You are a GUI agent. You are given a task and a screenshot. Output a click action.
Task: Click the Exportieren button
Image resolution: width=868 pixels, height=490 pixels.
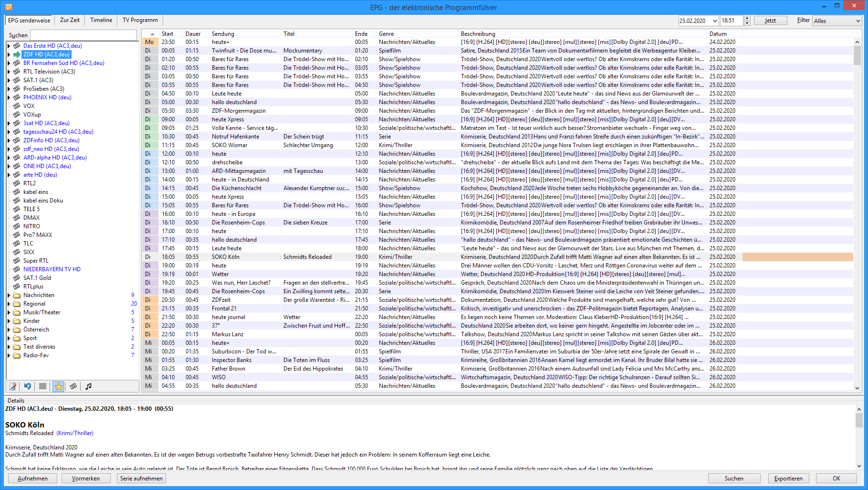point(788,478)
